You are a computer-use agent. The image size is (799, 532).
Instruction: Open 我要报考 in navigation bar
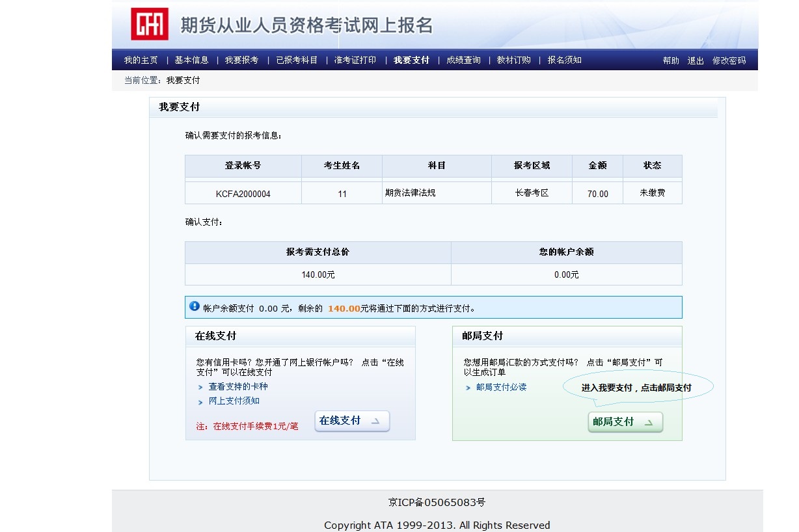[x=241, y=60]
